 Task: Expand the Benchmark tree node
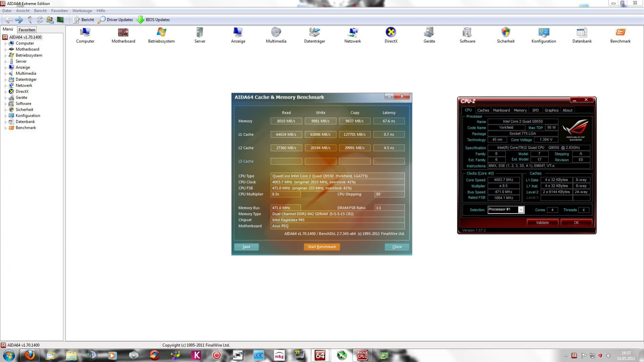point(5,128)
